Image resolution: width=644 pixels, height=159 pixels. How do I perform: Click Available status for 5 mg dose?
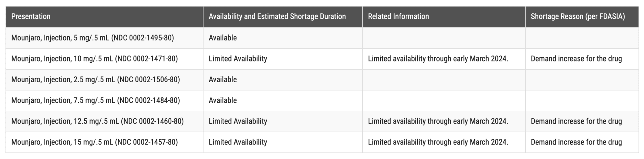tap(223, 38)
